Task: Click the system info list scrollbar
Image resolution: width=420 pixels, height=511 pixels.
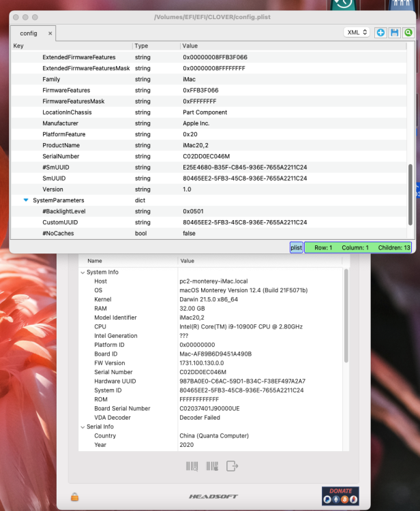Action: click(346, 315)
